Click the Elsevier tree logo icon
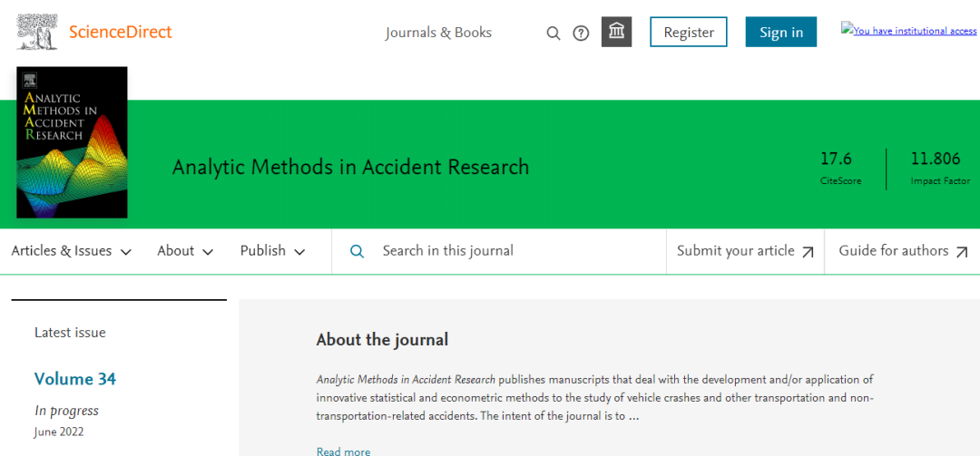The height and width of the screenshot is (456, 980). click(x=37, y=32)
